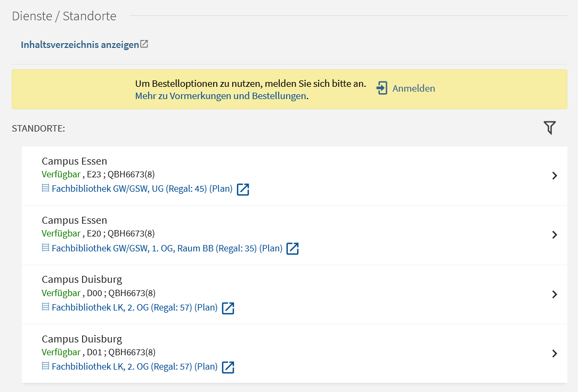Open external plan icon for D00 location
Viewport: 578px width, 392px height.
(x=228, y=308)
